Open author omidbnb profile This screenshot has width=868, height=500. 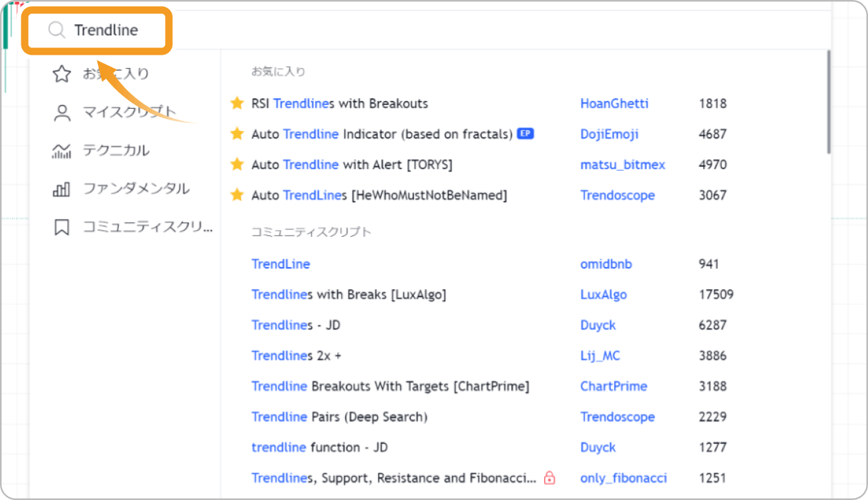tap(606, 264)
